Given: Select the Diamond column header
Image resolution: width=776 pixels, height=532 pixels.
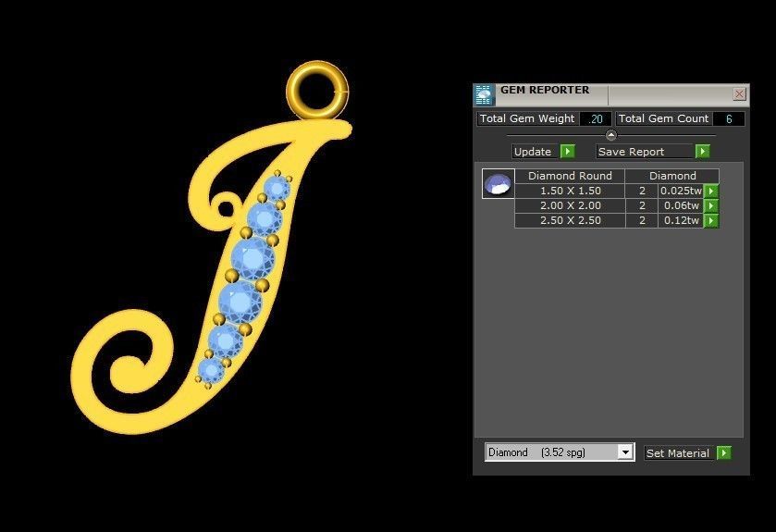Looking at the screenshot, I should click(x=672, y=176).
